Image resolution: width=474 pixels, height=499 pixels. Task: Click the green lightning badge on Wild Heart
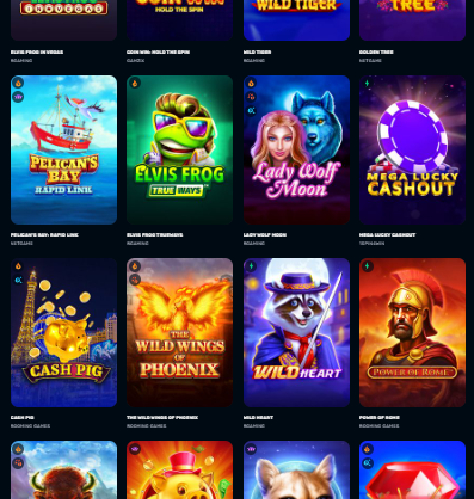tap(251, 266)
